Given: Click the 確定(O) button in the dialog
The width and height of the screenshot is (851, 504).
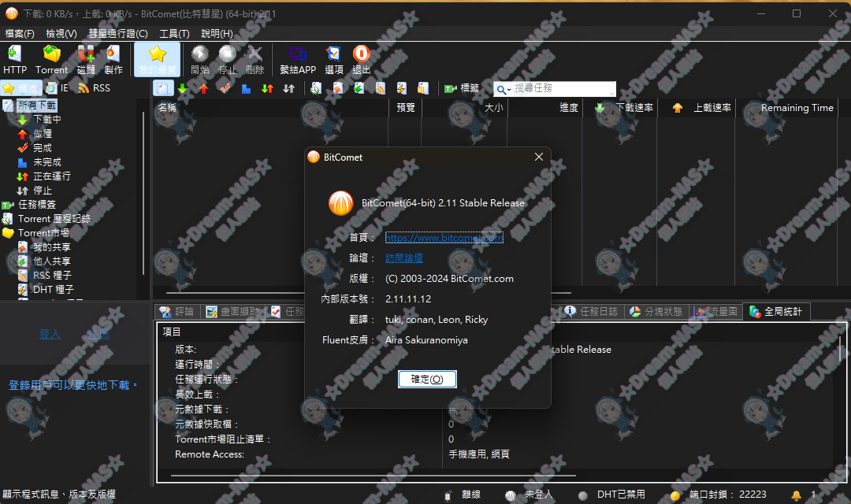Looking at the screenshot, I should pos(427,379).
